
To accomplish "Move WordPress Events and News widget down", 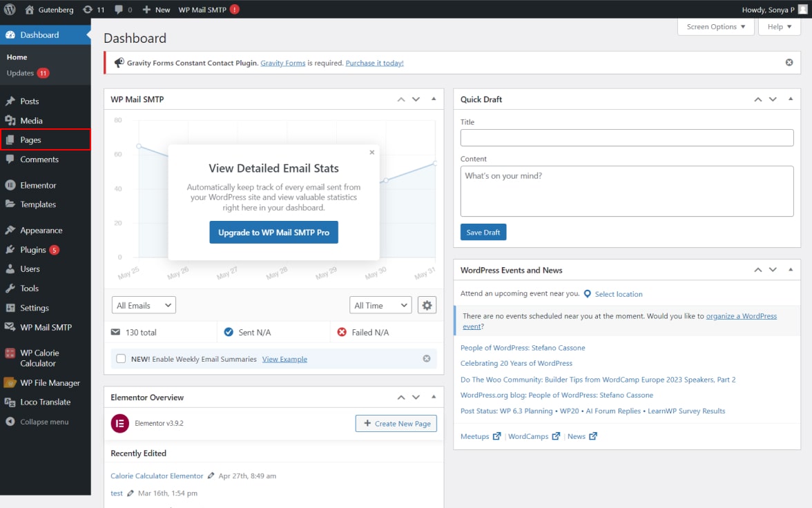I will (x=773, y=270).
